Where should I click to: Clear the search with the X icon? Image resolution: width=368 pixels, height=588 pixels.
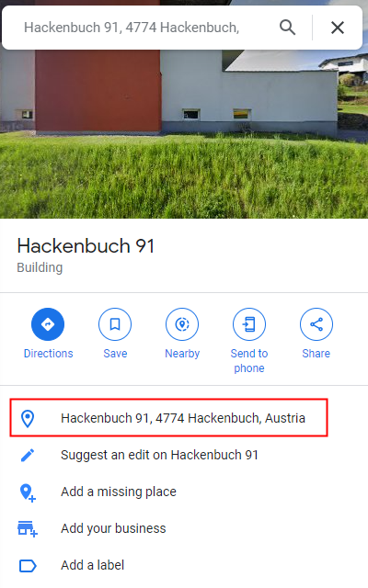click(338, 28)
